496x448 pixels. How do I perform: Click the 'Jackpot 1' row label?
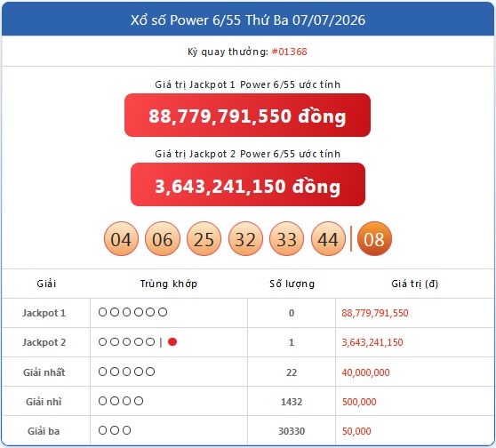click(x=44, y=313)
